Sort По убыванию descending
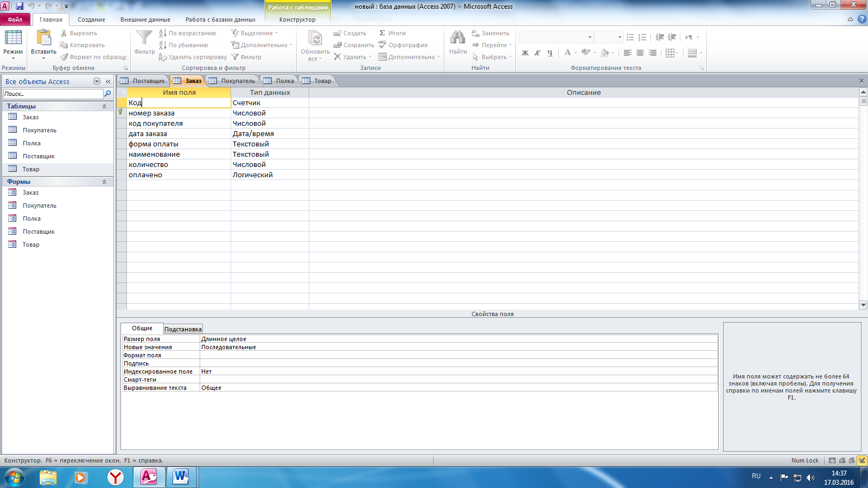868x488 pixels. pos(183,45)
